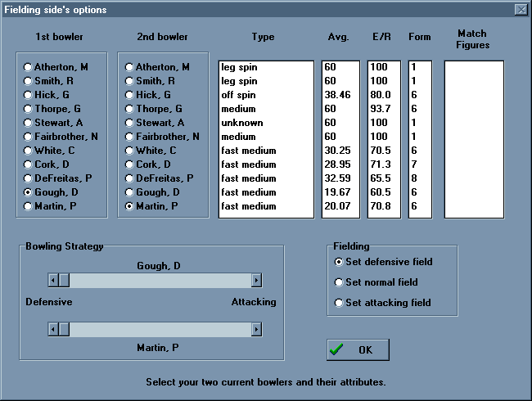Close the Fielding side's options dialog

520,10
